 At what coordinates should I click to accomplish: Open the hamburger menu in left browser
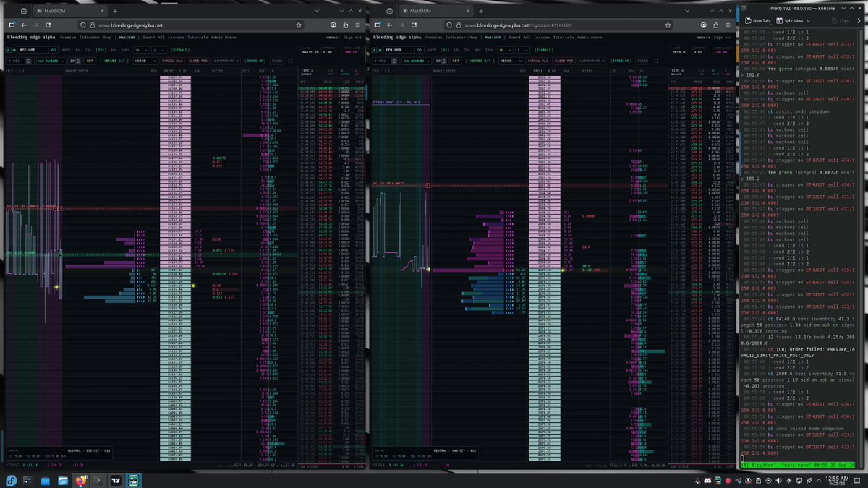[358, 25]
